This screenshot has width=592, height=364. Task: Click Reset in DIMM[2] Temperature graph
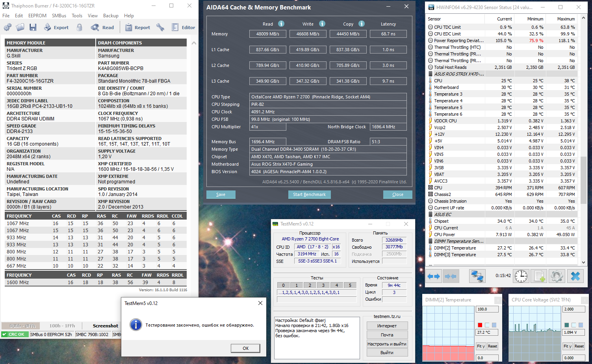493,346
